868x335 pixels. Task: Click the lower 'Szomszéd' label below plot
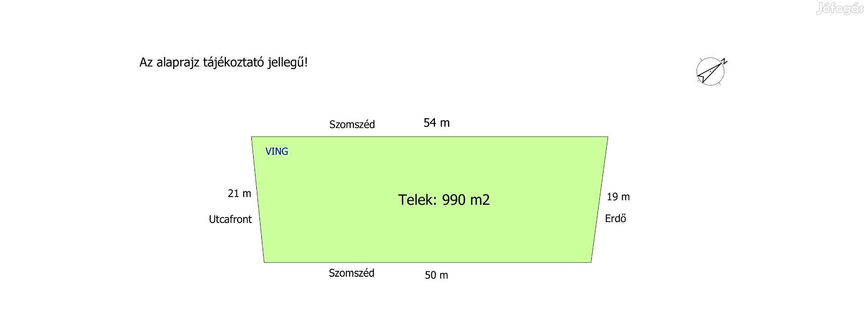(x=351, y=273)
